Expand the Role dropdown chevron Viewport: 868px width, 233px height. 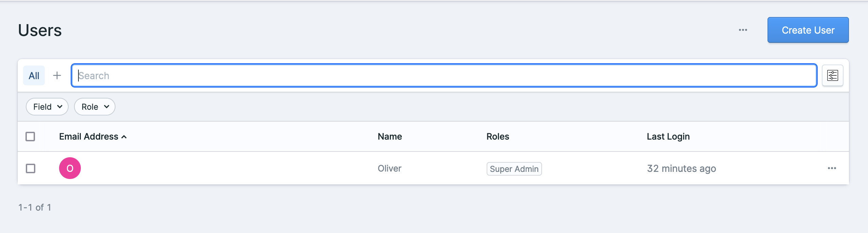point(106,107)
